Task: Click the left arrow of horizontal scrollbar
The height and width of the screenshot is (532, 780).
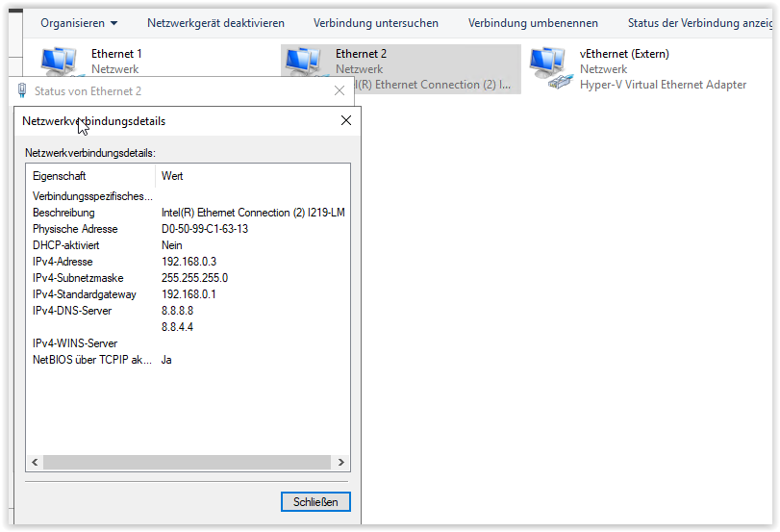Action: (35, 463)
